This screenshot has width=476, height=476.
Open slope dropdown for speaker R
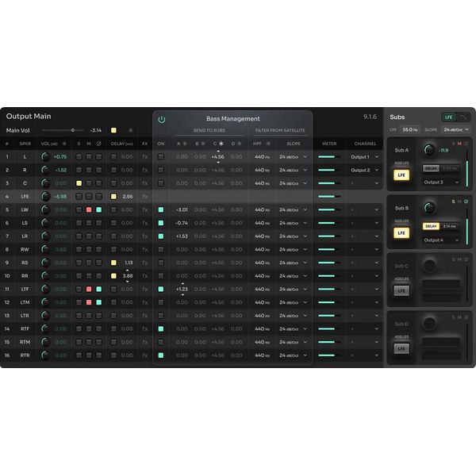pyautogui.click(x=293, y=171)
